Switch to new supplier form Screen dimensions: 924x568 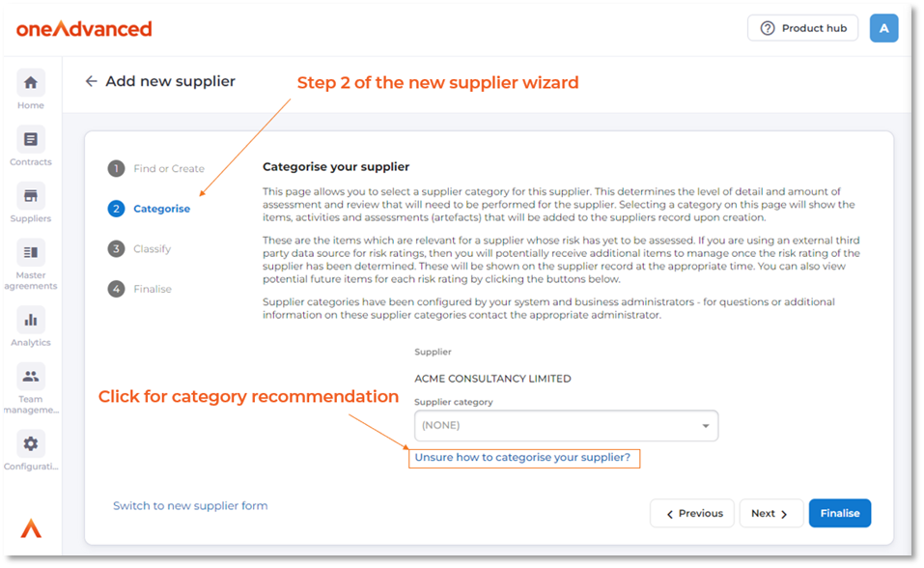tap(190, 505)
